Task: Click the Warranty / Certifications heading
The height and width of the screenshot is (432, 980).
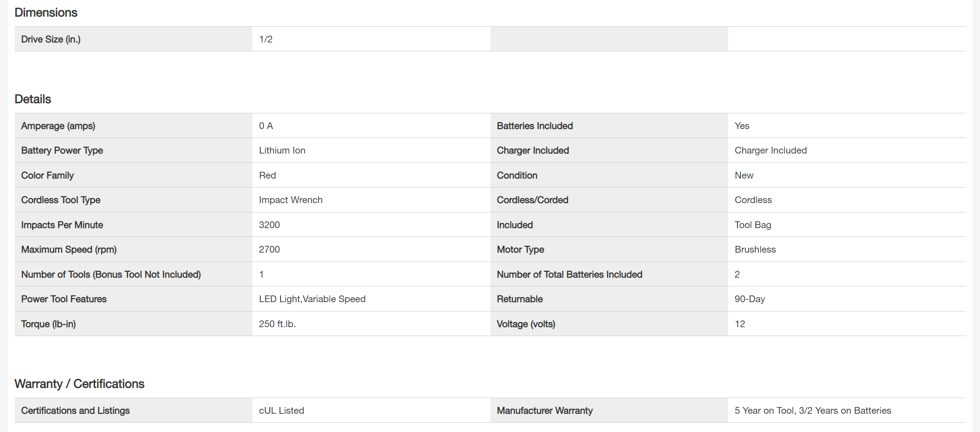Action: (x=80, y=384)
